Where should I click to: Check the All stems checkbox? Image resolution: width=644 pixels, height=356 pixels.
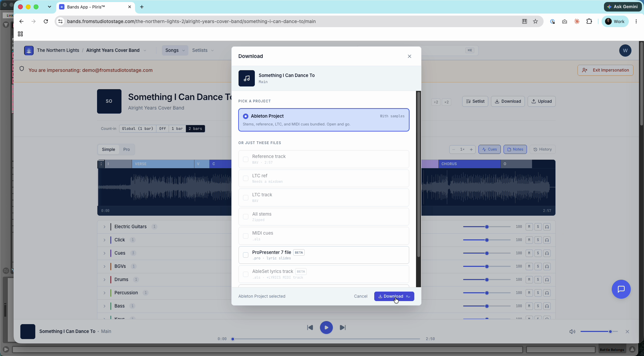click(246, 217)
